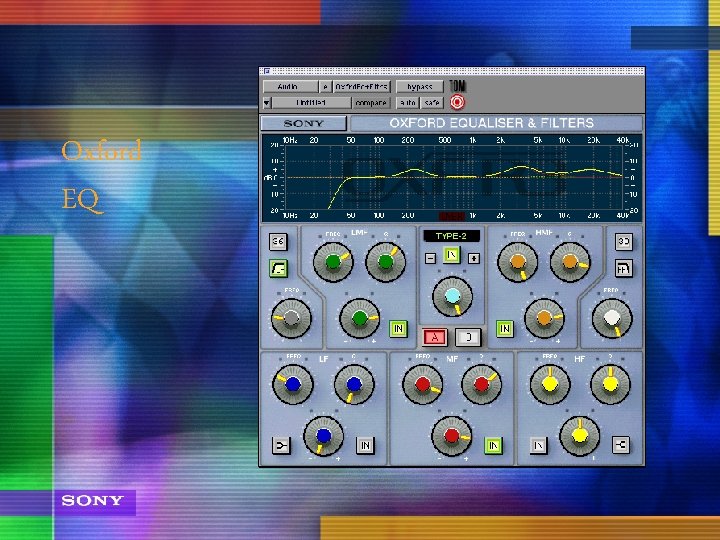Click the HMF gain knob
This screenshot has width=720, height=540.
(x=544, y=318)
